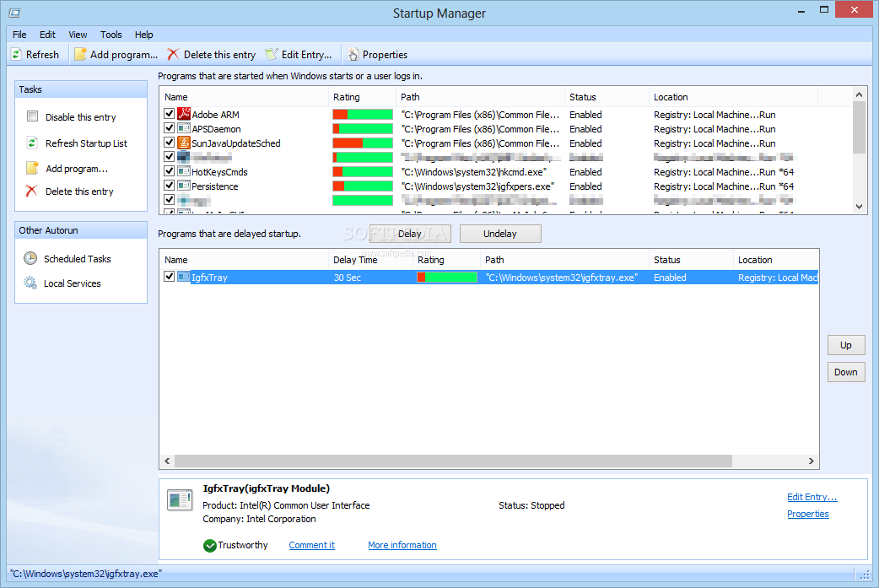Click the Refresh toolbar icon
Viewport: 879px width, 588px height.
pyautogui.click(x=16, y=54)
